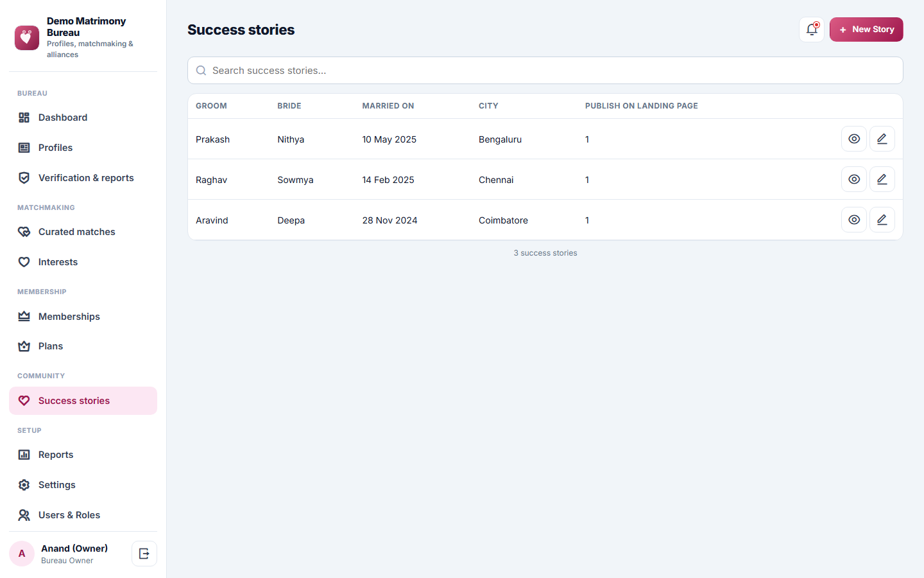Select bride name Sowmya
Screen dimensions: 924x578
click(295, 180)
